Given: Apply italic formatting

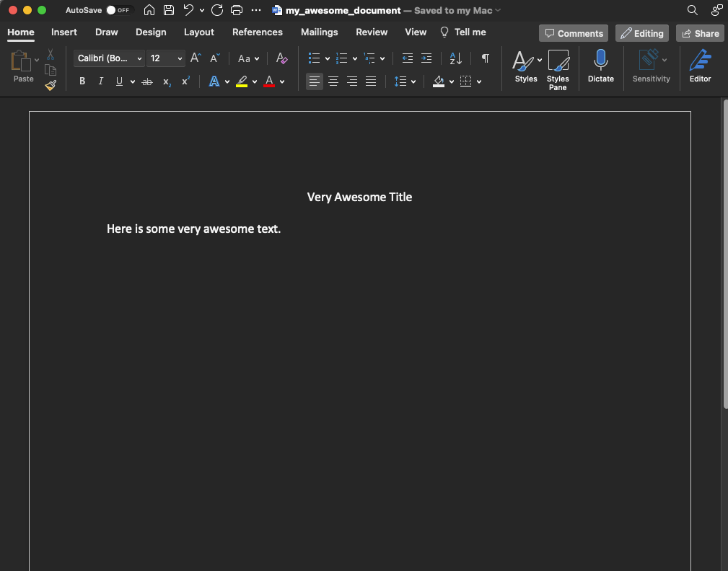Looking at the screenshot, I should tap(100, 81).
